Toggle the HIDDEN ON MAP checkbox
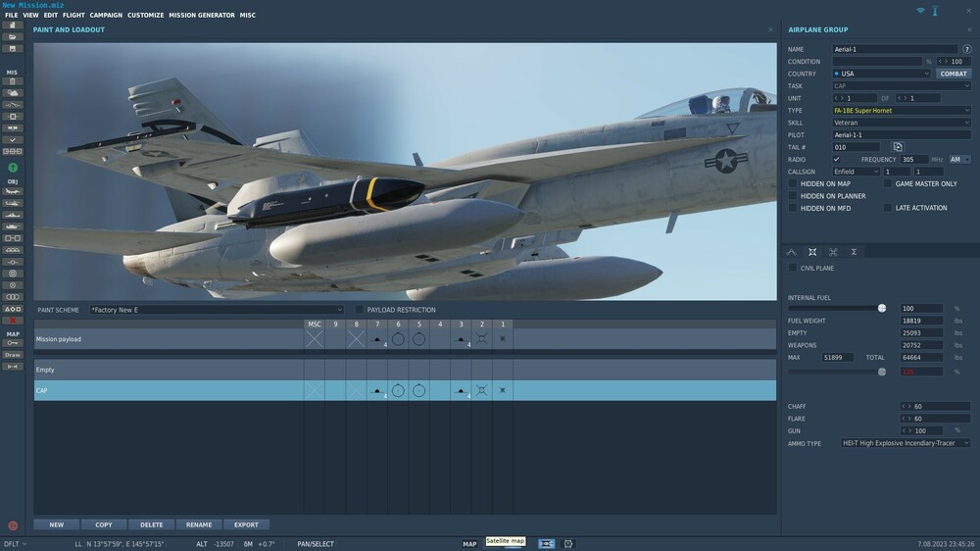This screenshot has height=551, width=980. click(793, 183)
